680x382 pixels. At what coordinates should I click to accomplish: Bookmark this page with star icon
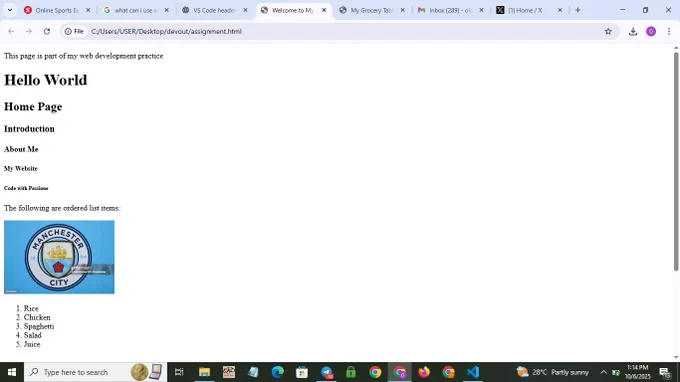[x=608, y=31]
